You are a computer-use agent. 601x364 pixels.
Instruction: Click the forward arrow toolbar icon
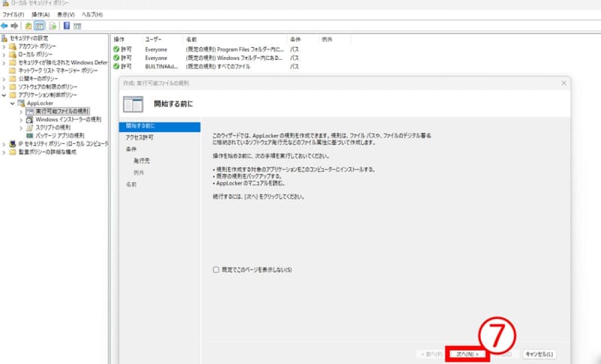click(14, 25)
